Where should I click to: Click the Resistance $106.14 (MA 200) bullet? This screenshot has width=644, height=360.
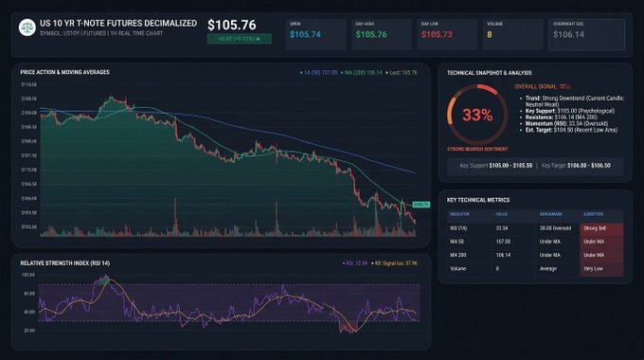[x=561, y=117]
